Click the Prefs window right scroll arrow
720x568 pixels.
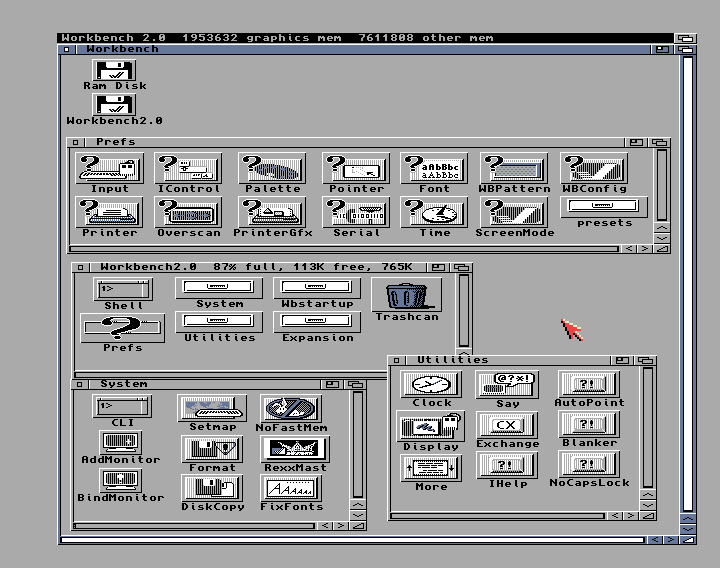click(643, 249)
